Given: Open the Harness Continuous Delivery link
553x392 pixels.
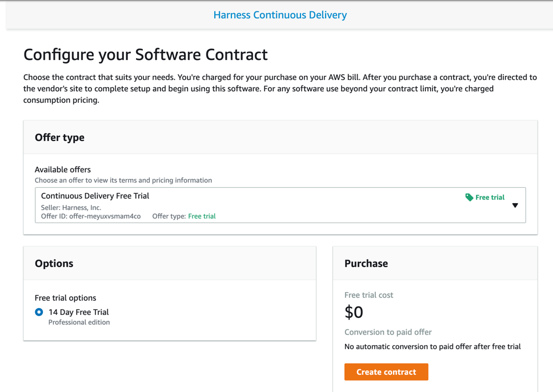Looking at the screenshot, I should [x=280, y=15].
